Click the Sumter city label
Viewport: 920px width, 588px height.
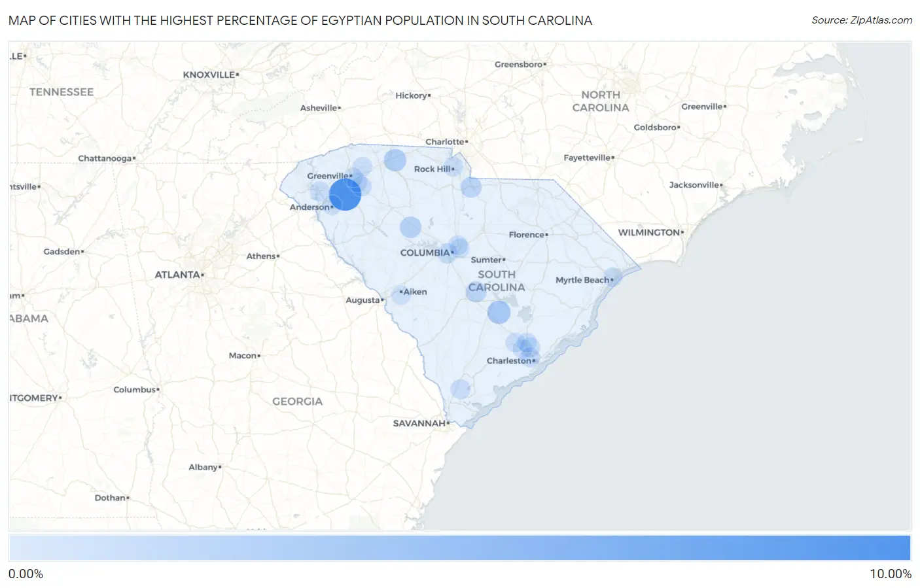486,260
